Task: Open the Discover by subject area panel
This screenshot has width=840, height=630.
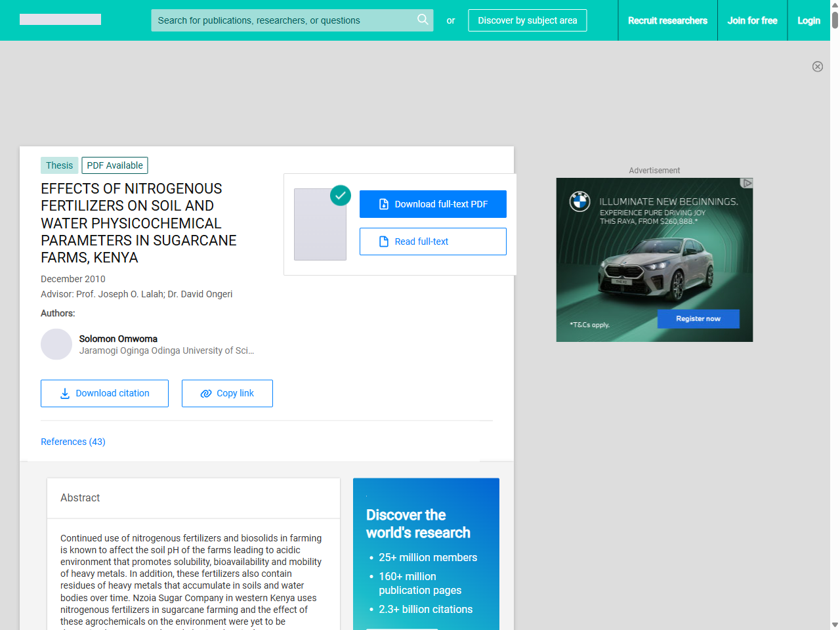Action: [527, 20]
